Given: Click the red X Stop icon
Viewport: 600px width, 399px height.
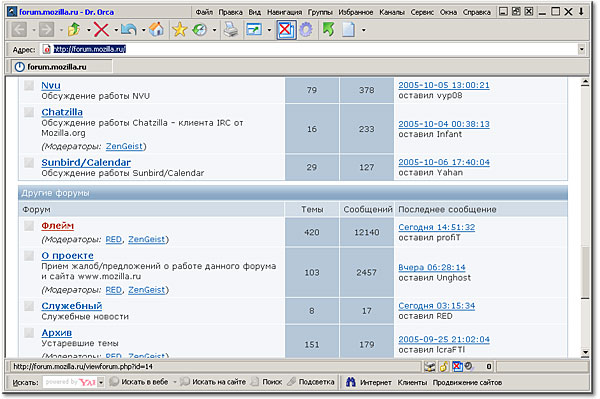Looking at the screenshot, I should pos(101,29).
